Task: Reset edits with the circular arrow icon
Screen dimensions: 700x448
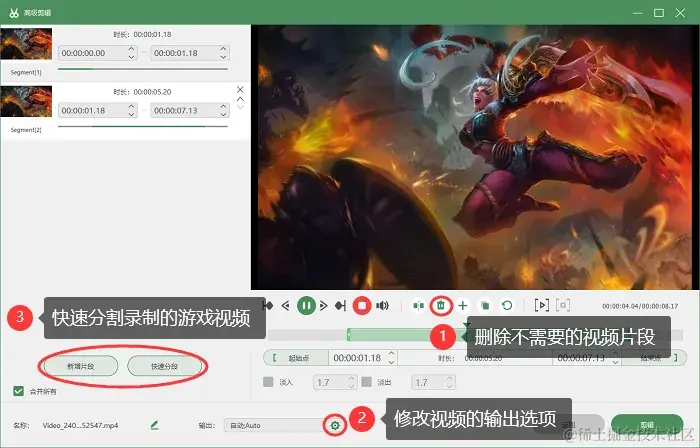Action: pyautogui.click(x=507, y=306)
